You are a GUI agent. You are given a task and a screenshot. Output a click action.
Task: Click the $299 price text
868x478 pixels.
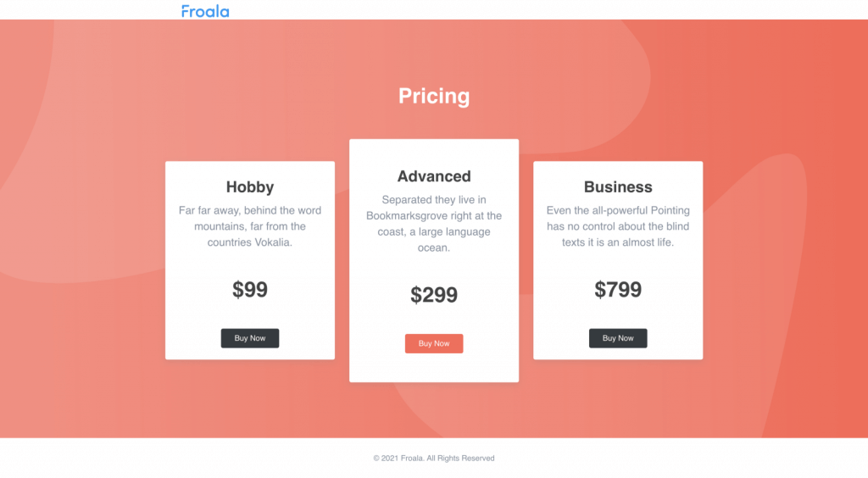coord(434,295)
